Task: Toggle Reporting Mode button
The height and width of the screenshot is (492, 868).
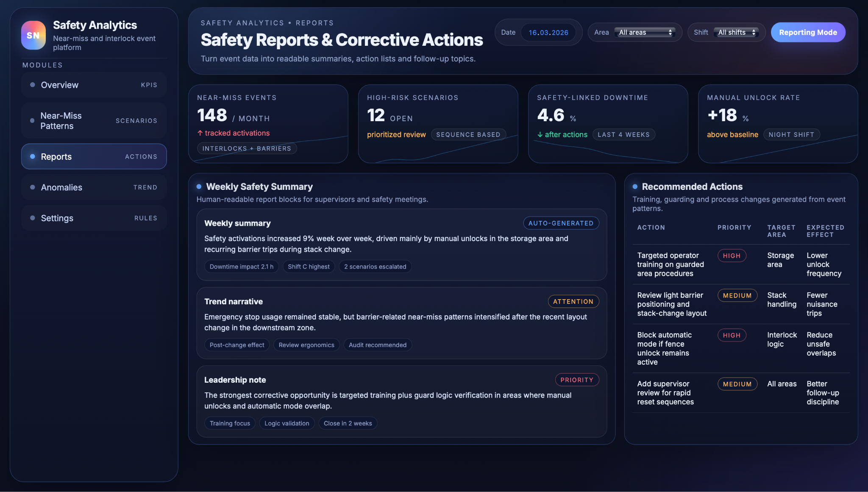Action: coord(808,33)
